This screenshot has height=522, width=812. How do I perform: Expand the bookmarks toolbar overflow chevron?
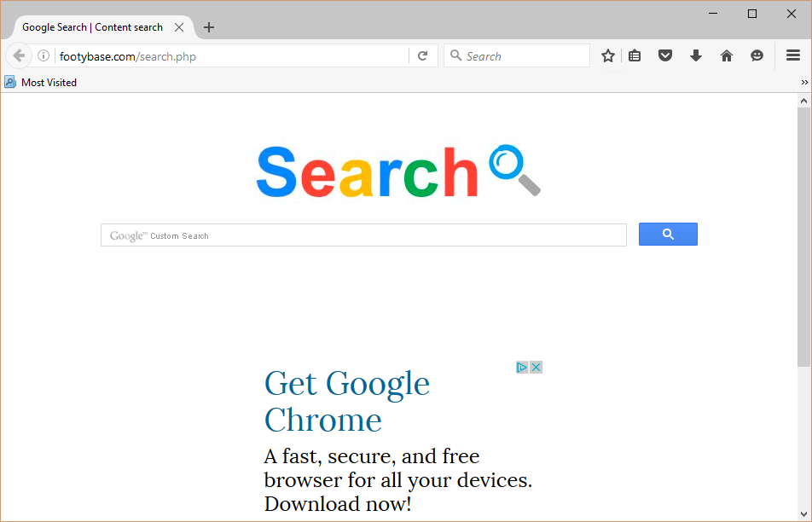pyautogui.click(x=804, y=83)
